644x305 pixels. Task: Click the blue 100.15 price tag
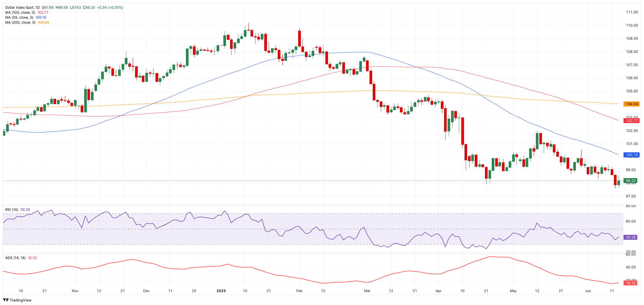click(x=631, y=155)
